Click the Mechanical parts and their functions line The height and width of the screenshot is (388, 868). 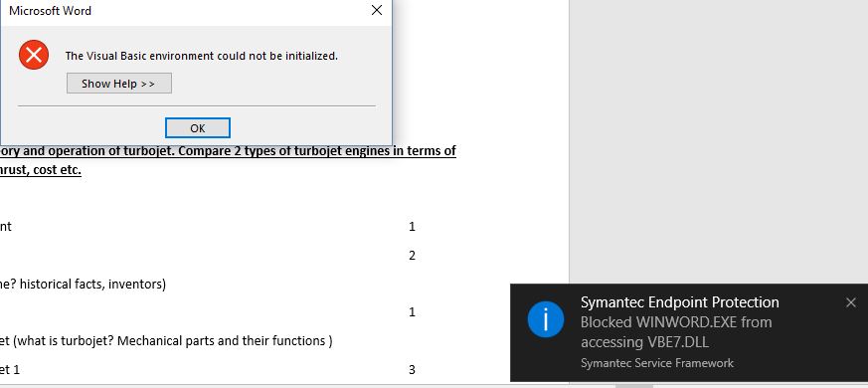[x=166, y=341]
